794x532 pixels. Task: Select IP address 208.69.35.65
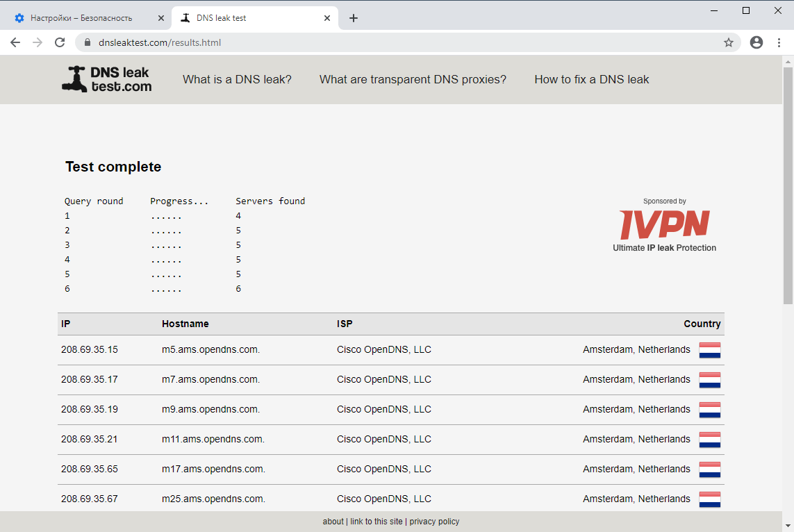pos(90,469)
